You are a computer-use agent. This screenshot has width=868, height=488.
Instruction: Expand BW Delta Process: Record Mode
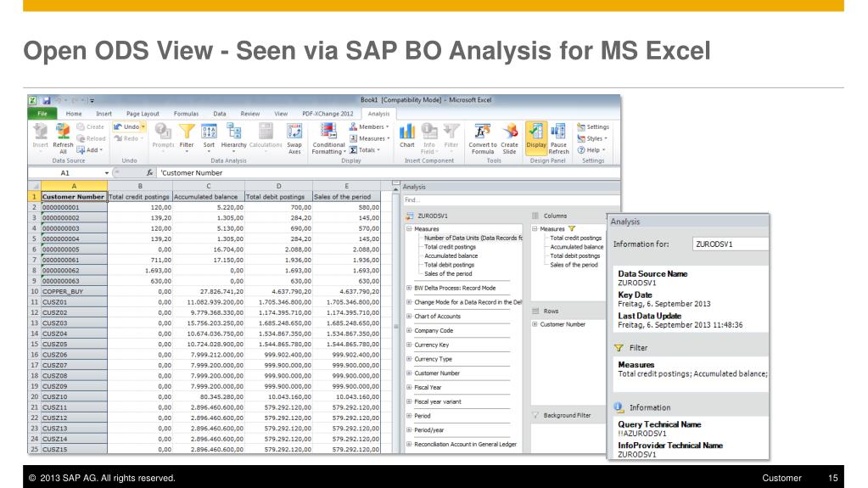[409, 288]
